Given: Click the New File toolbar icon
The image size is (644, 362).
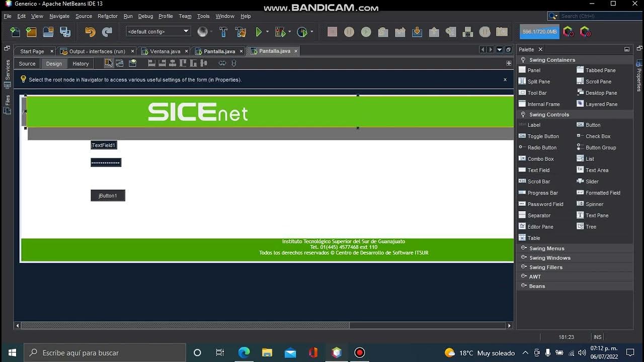Looking at the screenshot, I should point(15,32).
